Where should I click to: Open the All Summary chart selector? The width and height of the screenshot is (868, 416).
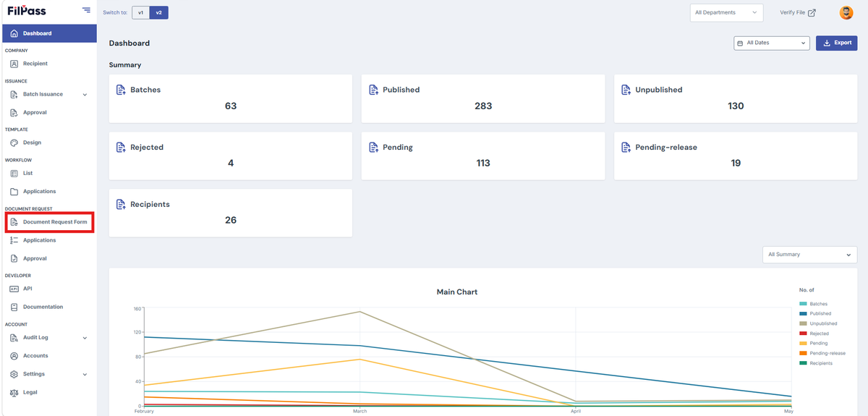[x=809, y=255]
